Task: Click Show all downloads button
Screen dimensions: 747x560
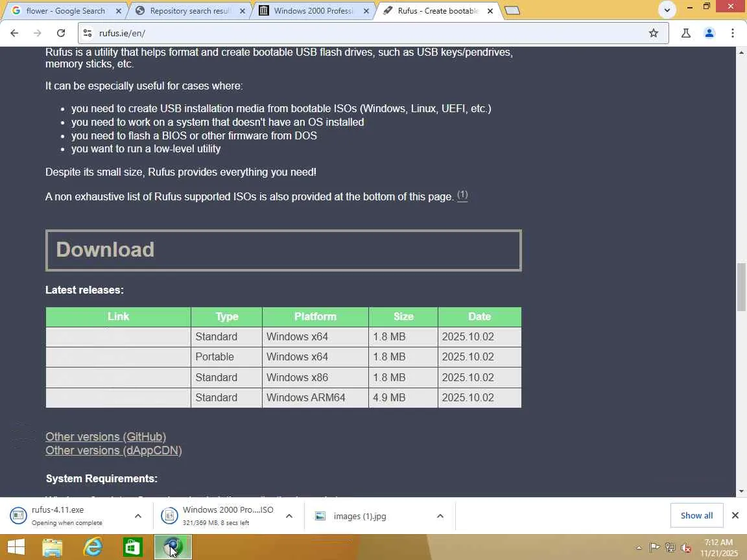Action: click(x=696, y=515)
